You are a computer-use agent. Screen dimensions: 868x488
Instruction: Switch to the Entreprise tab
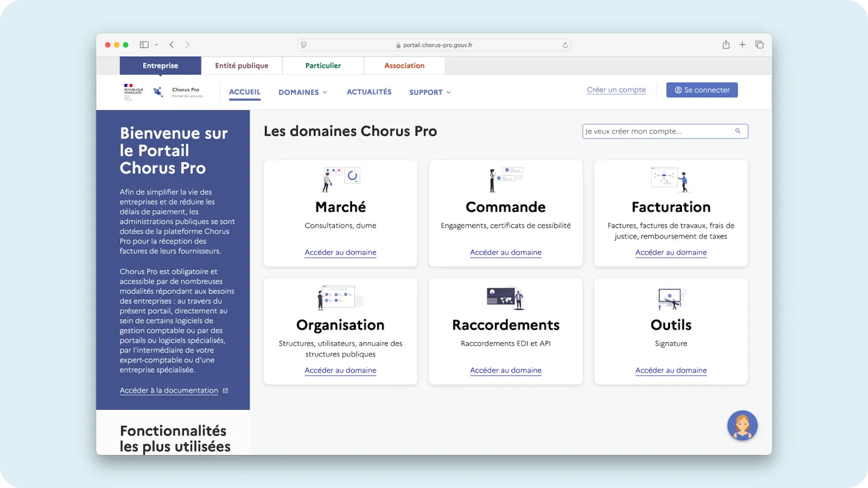tap(160, 66)
